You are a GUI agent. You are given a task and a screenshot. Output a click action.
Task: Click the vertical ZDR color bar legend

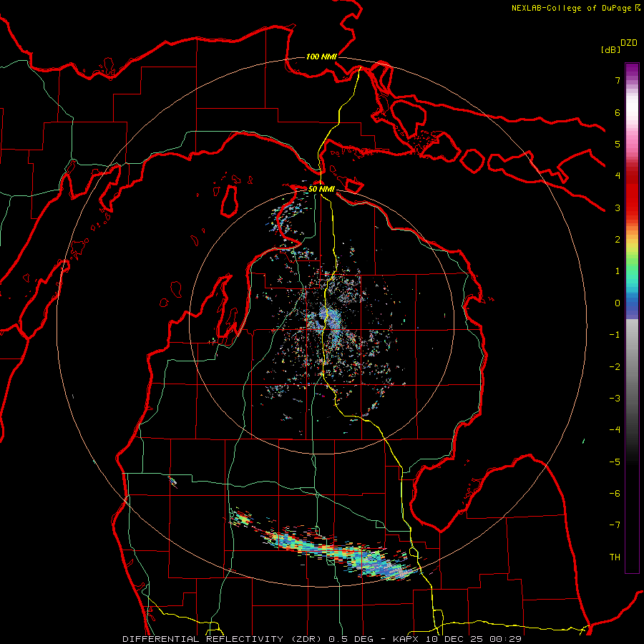click(632, 318)
